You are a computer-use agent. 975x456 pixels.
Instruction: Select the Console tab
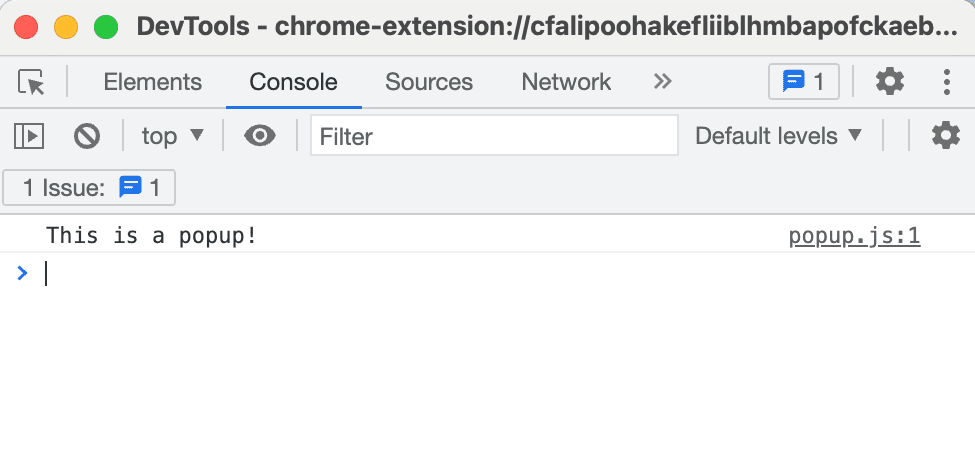[x=293, y=82]
